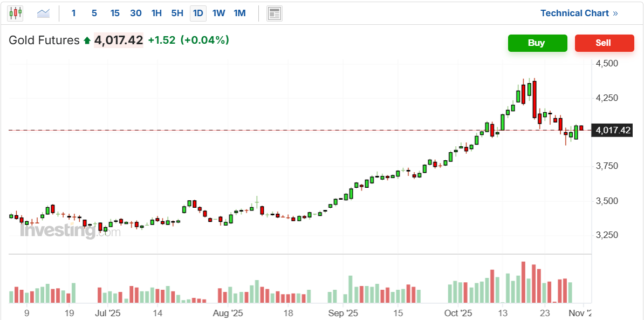Choose the 30 minute interval
This screenshot has height=320, width=644.
pos(135,13)
